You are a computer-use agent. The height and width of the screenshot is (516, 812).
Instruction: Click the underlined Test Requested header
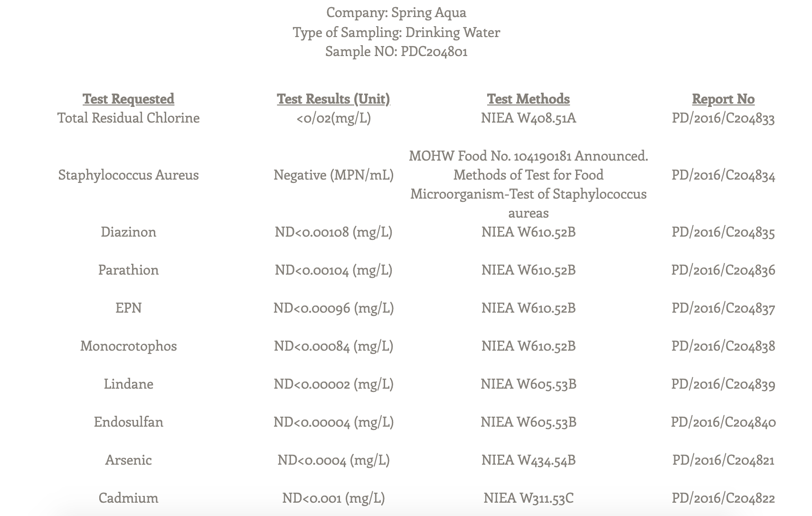(128, 99)
